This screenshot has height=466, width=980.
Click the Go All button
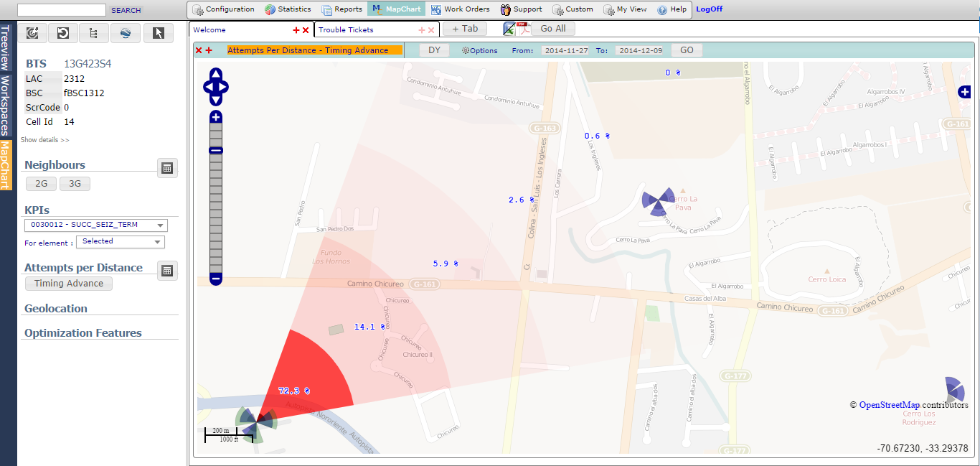552,29
